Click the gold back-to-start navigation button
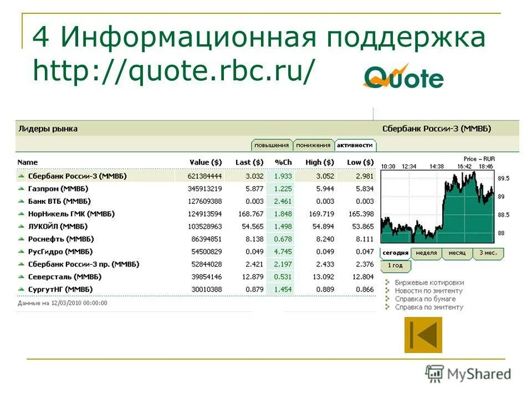Screen dimensions: 532x399 coord(423,335)
